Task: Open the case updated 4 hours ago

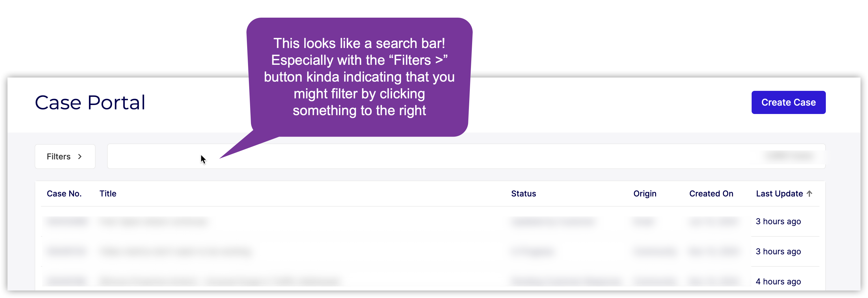Action: point(778,282)
